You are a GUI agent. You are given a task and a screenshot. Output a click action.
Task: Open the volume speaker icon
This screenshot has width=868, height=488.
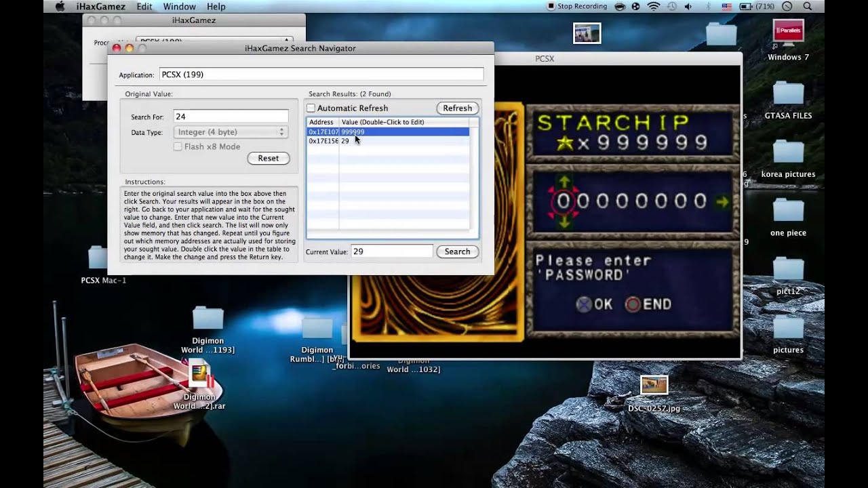click(x=689, y=6)
